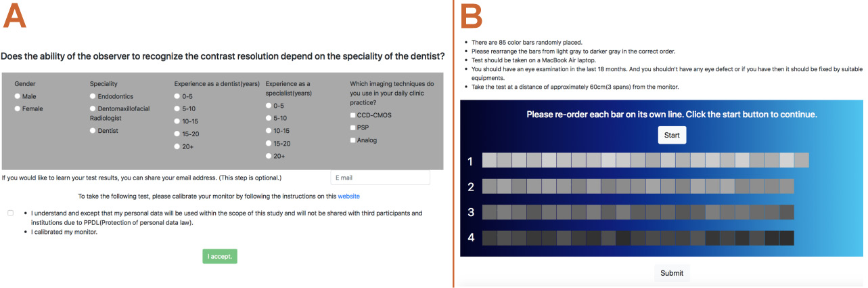Check the PSP imaging technique box
The height and width of the screenshot is (288, 868).
352,127
